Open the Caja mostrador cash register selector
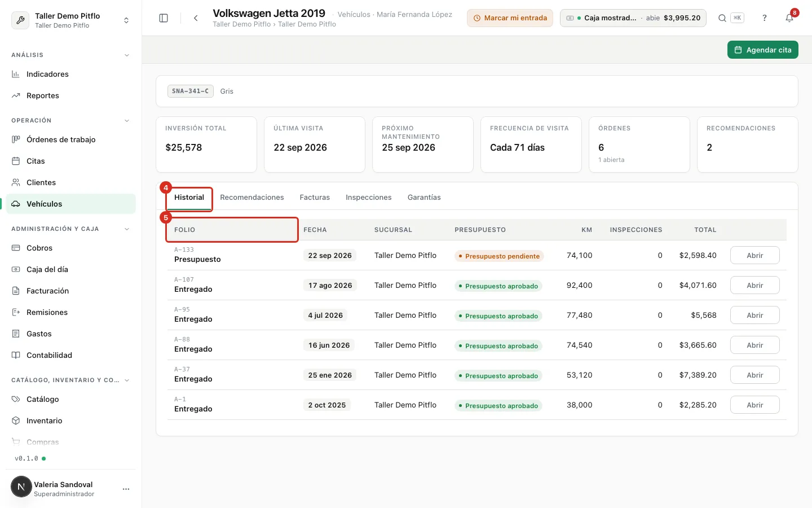This screenshot has width=812, height=508. tap(633, 18)
